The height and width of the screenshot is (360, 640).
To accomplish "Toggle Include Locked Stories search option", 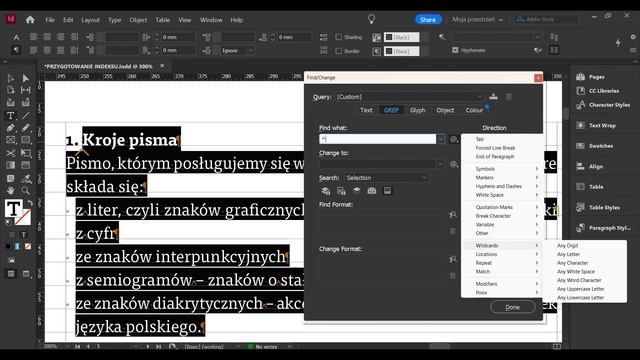I will pyautogui.click(x=341, y=191).
